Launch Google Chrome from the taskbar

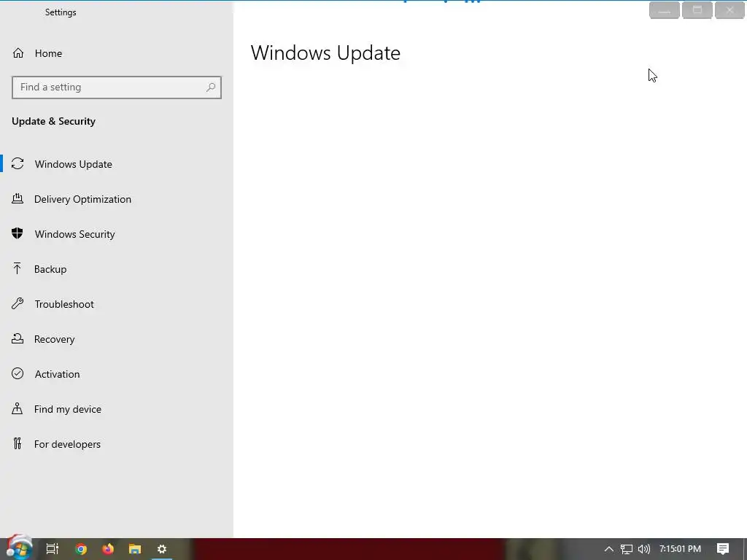click(x=81, y=549)
